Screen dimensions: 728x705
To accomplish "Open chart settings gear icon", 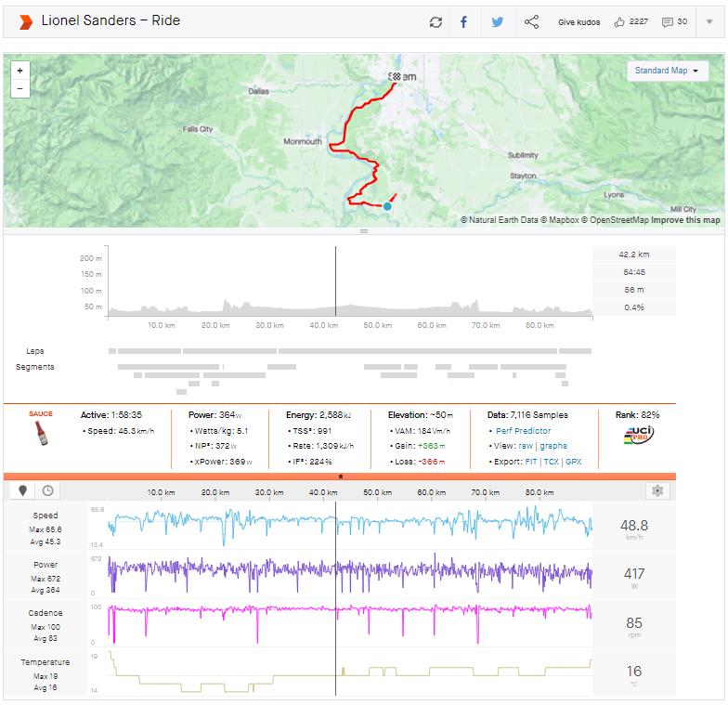I will (657, 490).
